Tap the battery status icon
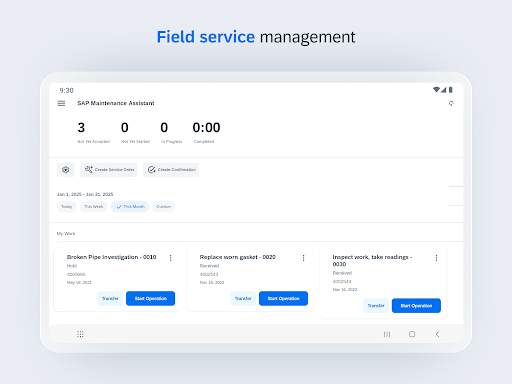The image size is (512, 384). point(451,90)
